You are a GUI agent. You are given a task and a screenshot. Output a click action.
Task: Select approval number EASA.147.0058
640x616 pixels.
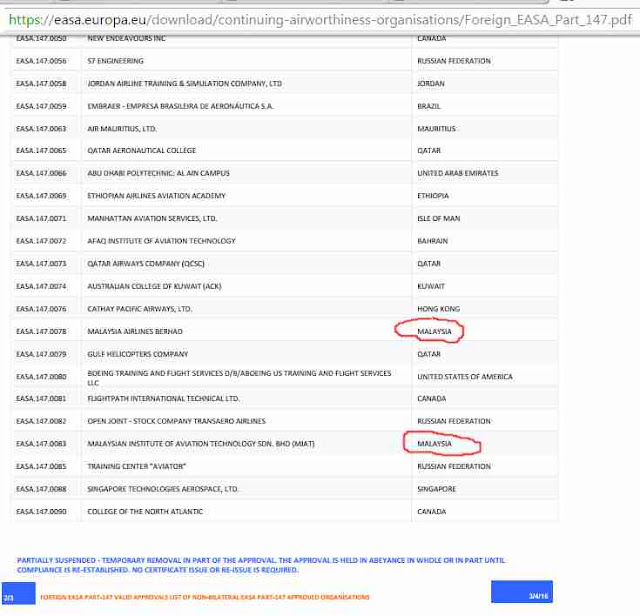[x=41, y=83]
